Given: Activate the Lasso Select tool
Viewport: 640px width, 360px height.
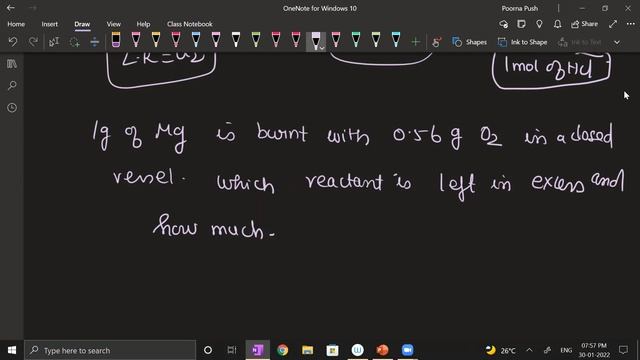Looking at the screenshot, I should [74, 42].
